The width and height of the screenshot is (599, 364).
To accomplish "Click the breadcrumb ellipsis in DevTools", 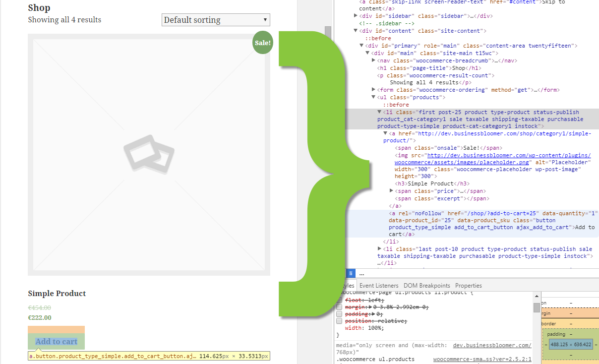I will tap(361, 273).
